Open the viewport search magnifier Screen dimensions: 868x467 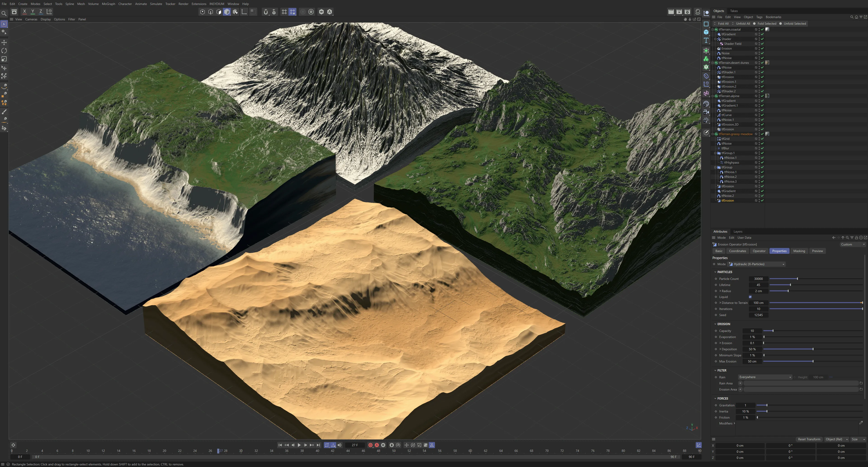point(4,14)
